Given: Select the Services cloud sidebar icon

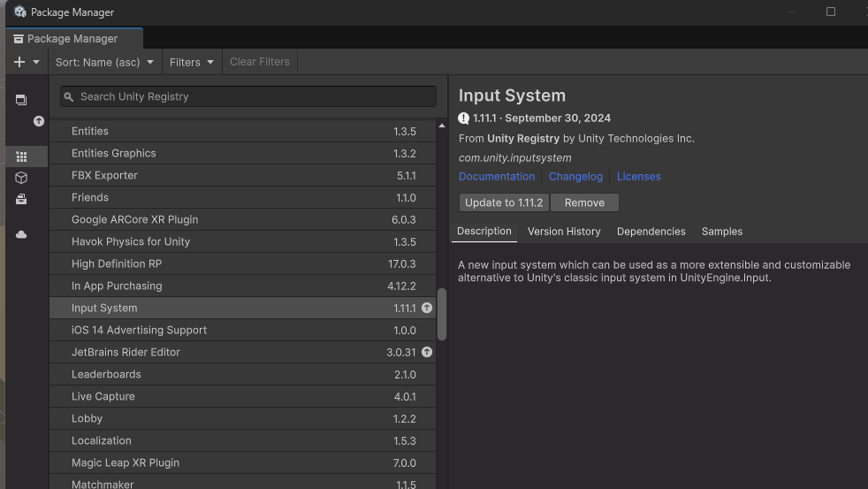Looking at the screenshot, I should pyautogui.click(x=21, y=235).
